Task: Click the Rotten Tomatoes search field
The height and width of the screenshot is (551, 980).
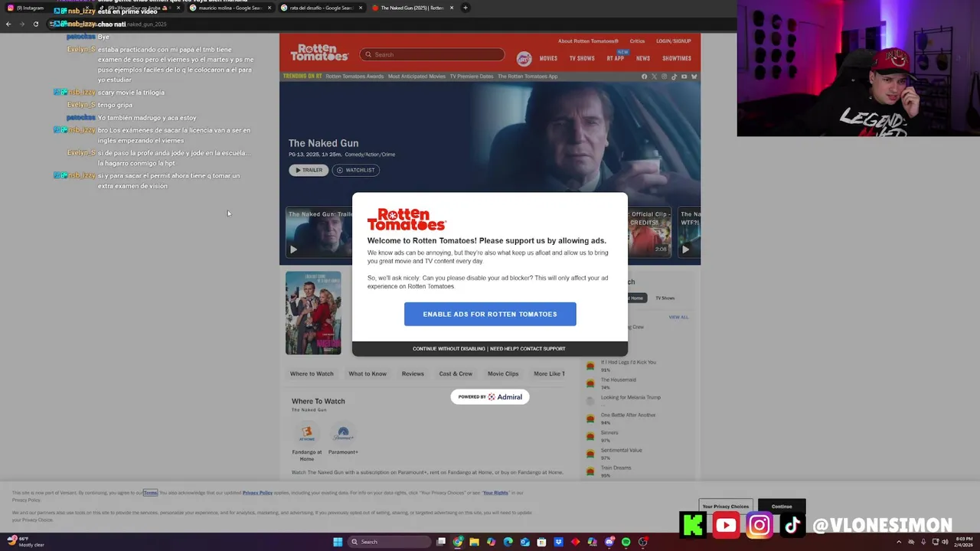Action: (432, 54)
